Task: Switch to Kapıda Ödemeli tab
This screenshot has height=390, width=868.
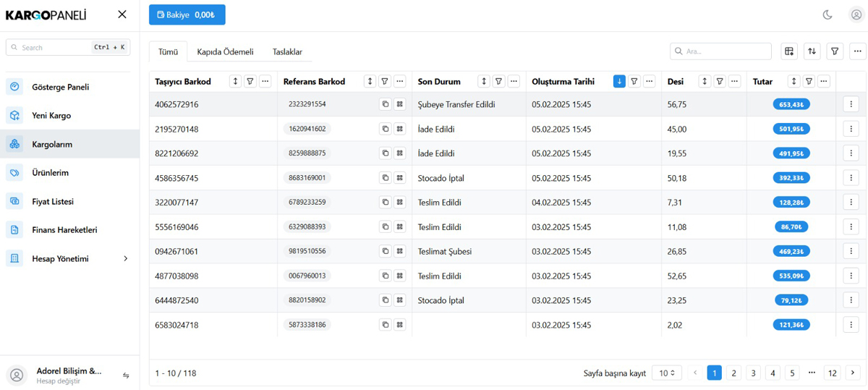Action: point(225,52)
